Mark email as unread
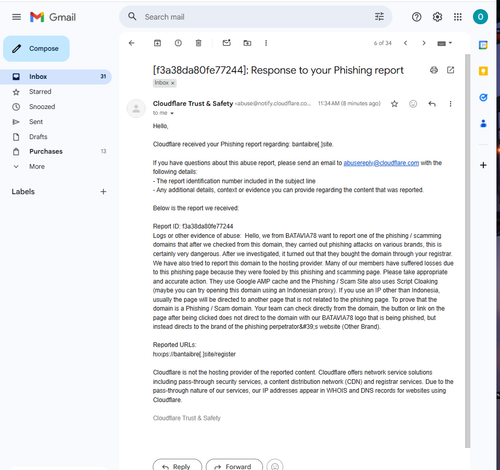500x470 pixels. [227, 43]
